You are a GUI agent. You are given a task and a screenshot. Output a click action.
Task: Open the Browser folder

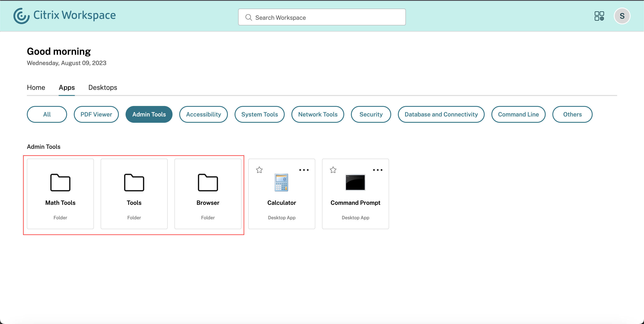[x=208, y=194]
